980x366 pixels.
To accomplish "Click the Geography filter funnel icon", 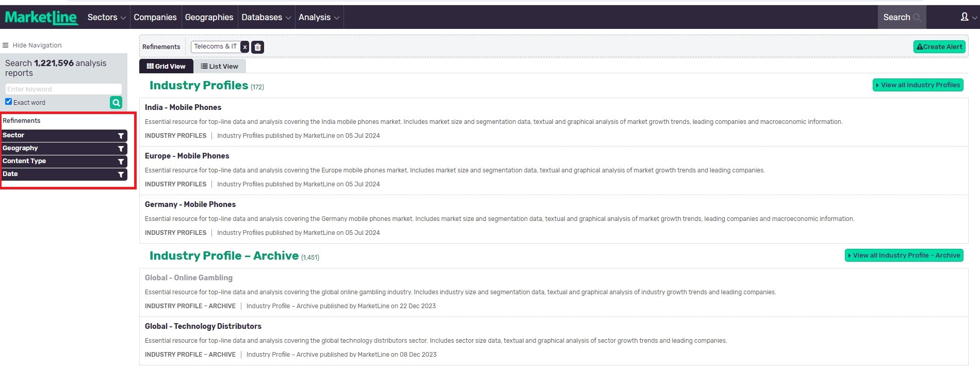I will pos(121,149).
